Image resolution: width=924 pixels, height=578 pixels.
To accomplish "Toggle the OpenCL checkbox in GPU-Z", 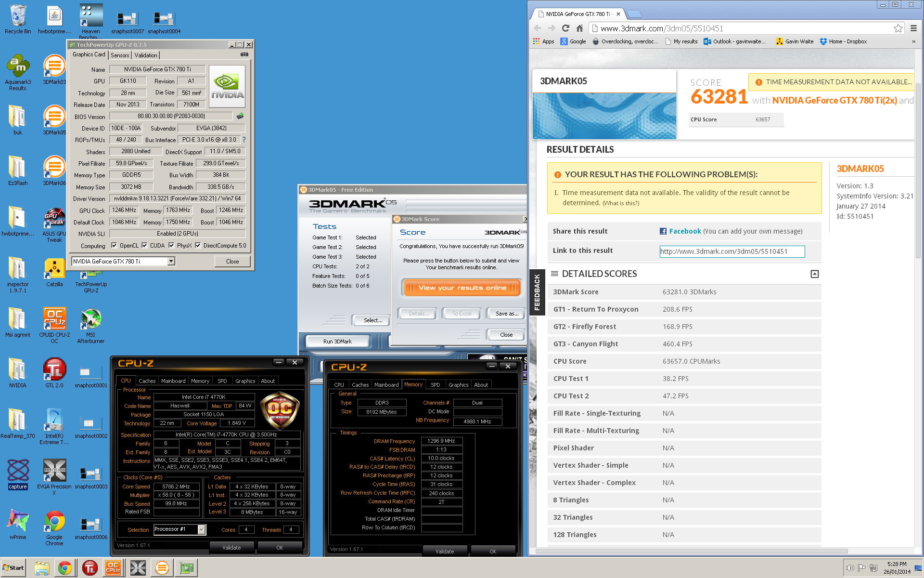I will click(x=114, y=246).
